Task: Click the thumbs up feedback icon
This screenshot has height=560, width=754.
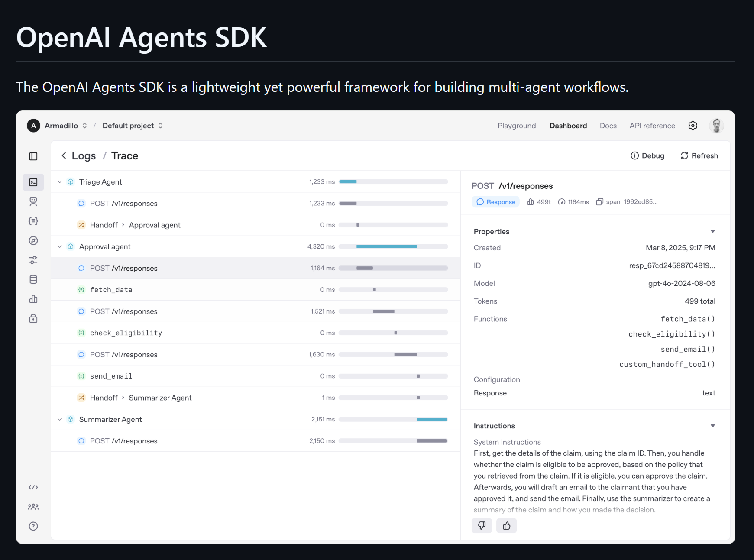Action: pyautogui.click(x=507, y=526)
